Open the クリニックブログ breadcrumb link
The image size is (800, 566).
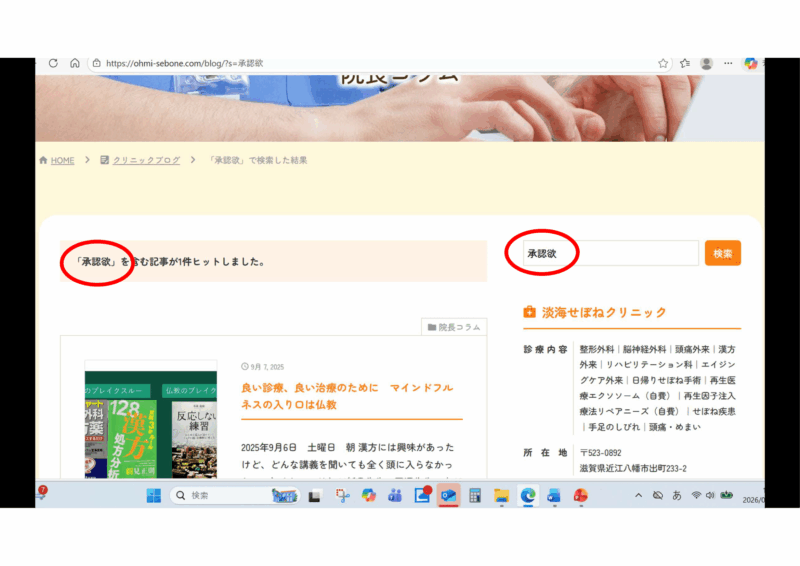click(x=146, y=160)
